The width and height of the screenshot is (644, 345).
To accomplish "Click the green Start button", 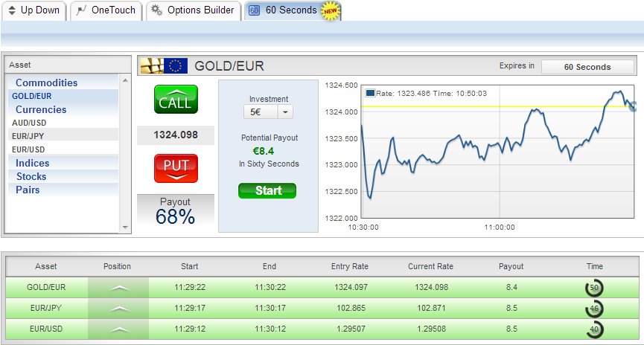I will point(267,191).
